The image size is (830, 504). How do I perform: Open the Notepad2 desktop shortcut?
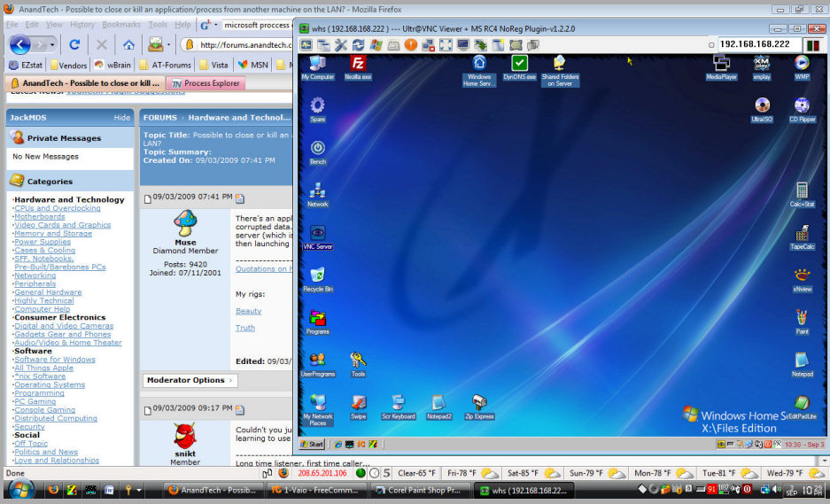[x=438, y=407]
